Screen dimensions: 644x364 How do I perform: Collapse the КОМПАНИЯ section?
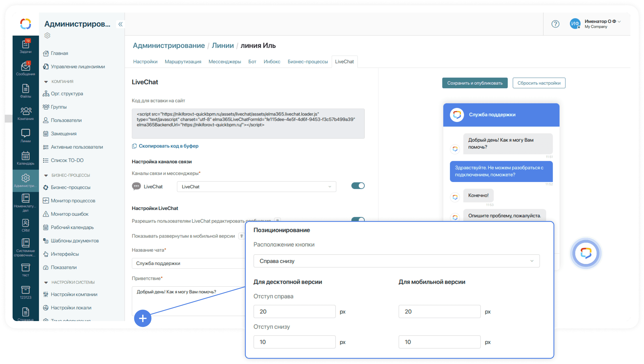46,82
